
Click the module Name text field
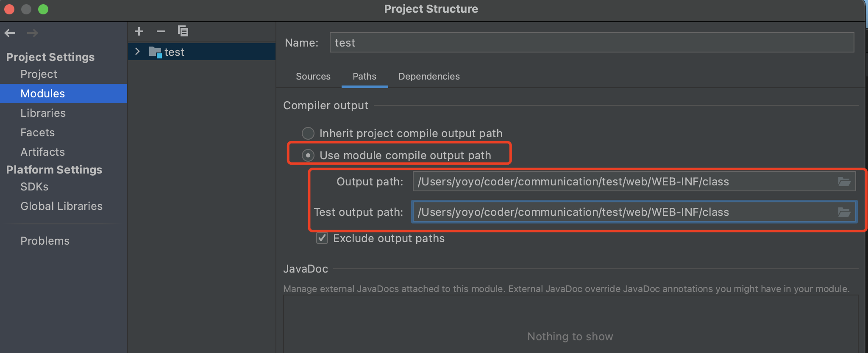[591, 43]
